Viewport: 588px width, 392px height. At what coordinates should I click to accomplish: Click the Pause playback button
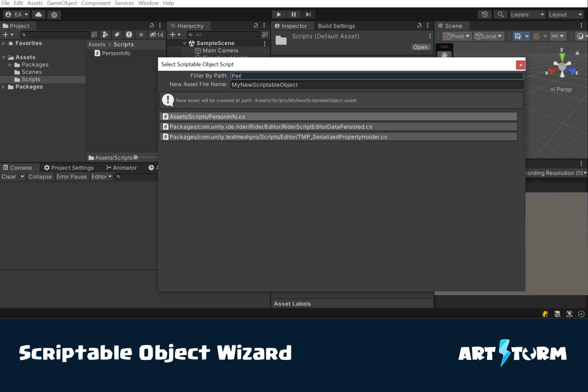pyautogui.click(x=293, y=14)
